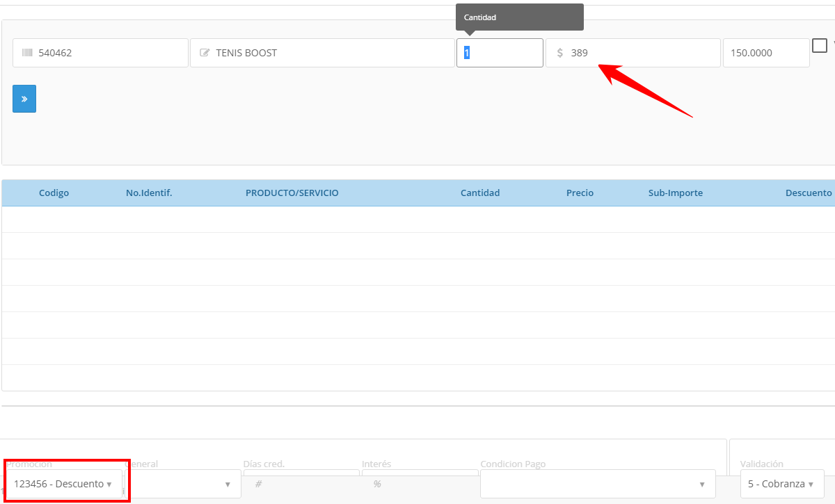835x504 pixels.
Task: Click the edit pencil icon beside TENIS BOOST
Action: pyautogui.click(x=205, y=53)
